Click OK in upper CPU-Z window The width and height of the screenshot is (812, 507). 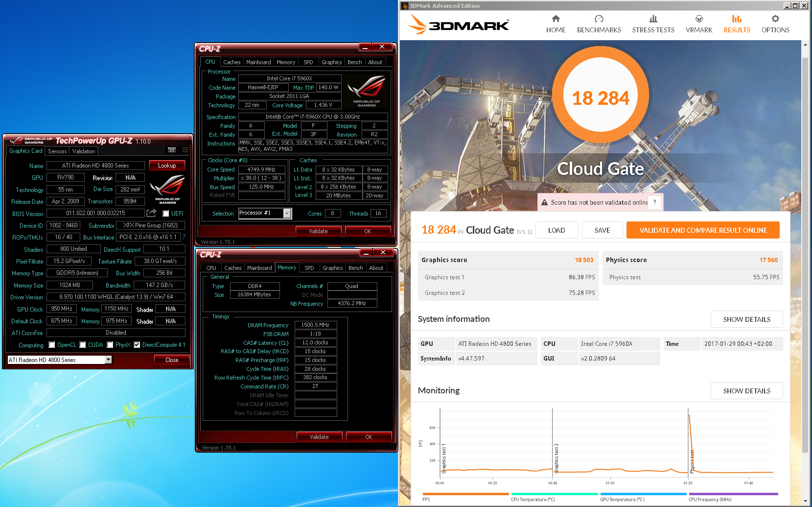[368, 231]
